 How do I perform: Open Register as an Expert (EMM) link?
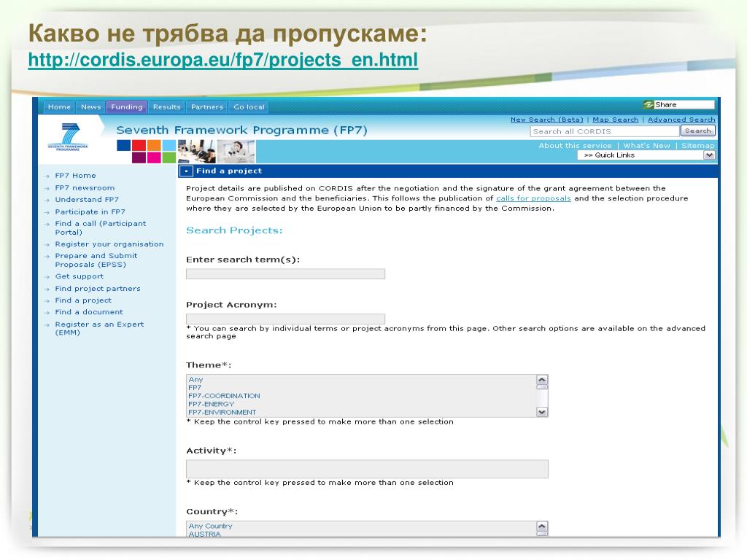[99, 329]
